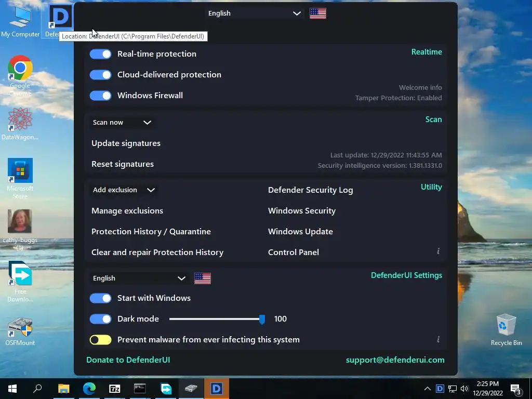Open the OSFMount drive icon in taskbar

pos(191,389)
